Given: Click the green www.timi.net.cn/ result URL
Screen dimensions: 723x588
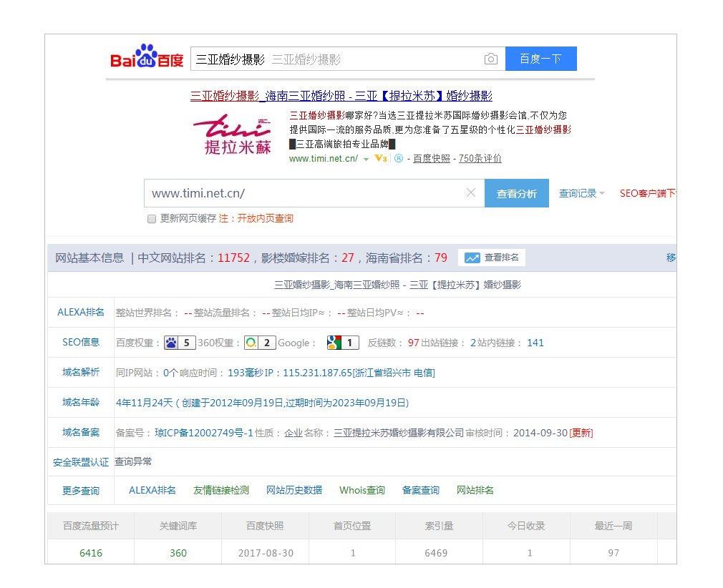Looking at the screenshot, I should tap(324, 159).
